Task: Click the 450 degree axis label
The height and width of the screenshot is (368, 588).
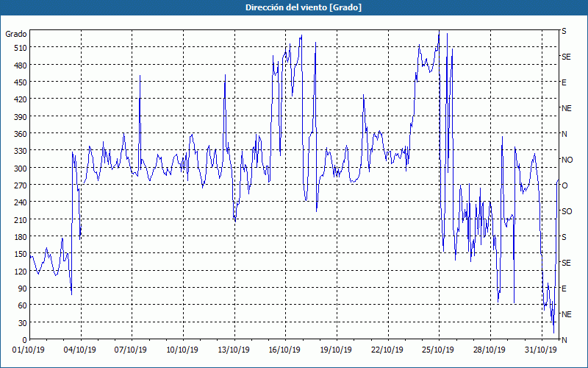Action: (20, 82)
